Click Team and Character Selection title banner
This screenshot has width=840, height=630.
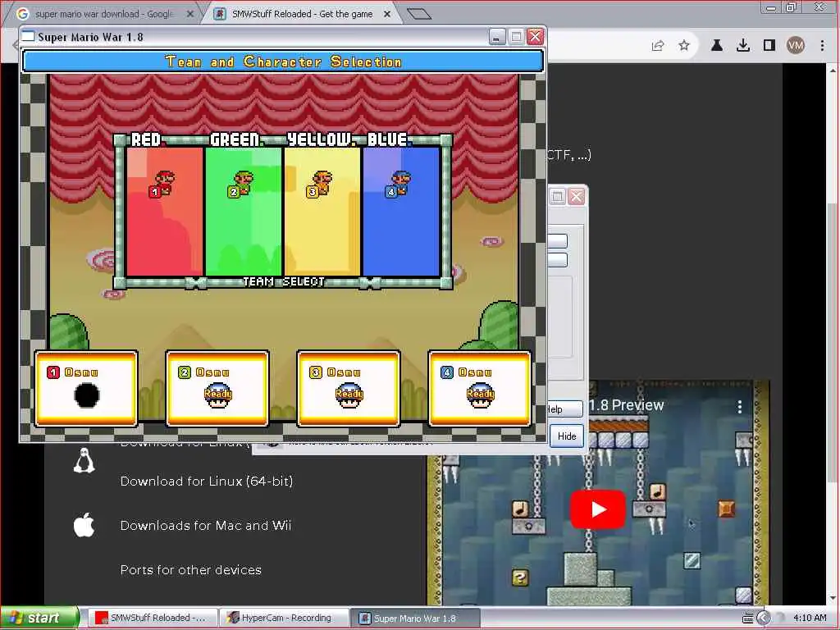point(283,62)
